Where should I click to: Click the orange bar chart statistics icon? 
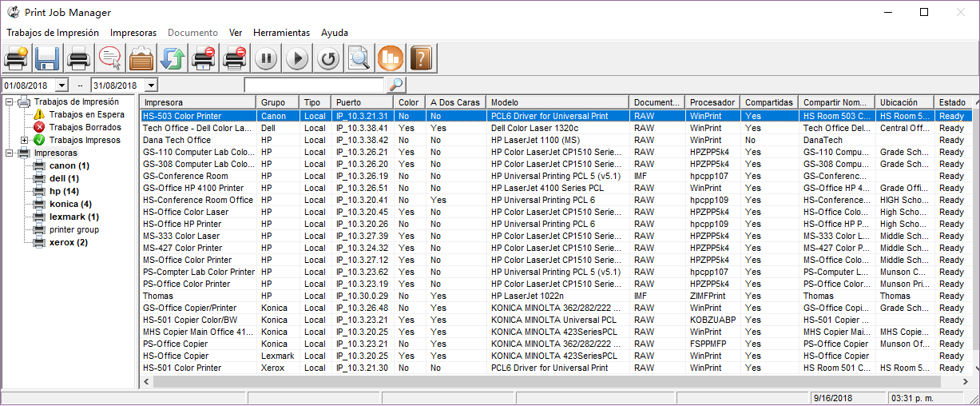[391, 58]
